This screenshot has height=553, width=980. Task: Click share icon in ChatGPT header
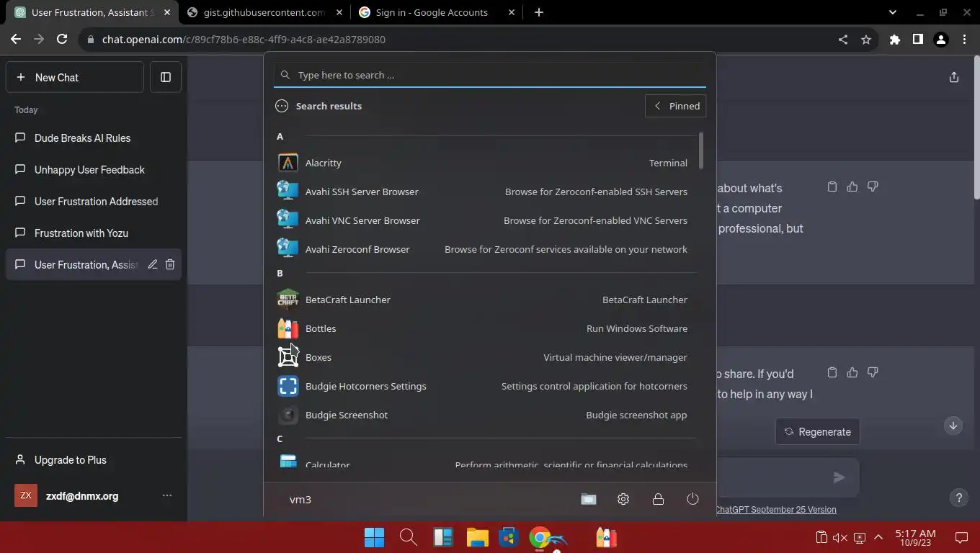click(954, 77)
